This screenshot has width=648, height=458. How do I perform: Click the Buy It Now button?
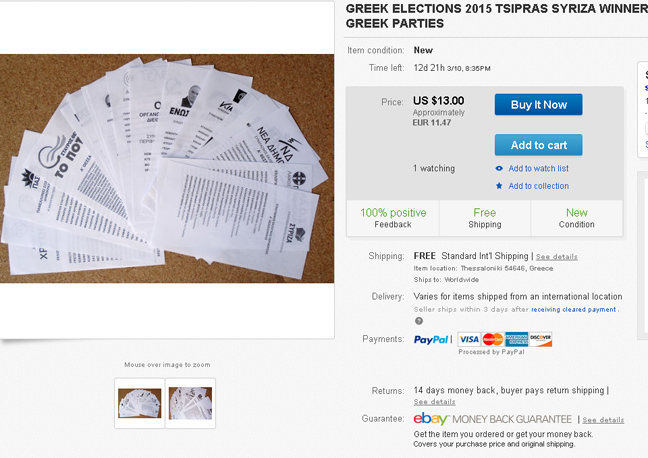(x=538, y=105)
